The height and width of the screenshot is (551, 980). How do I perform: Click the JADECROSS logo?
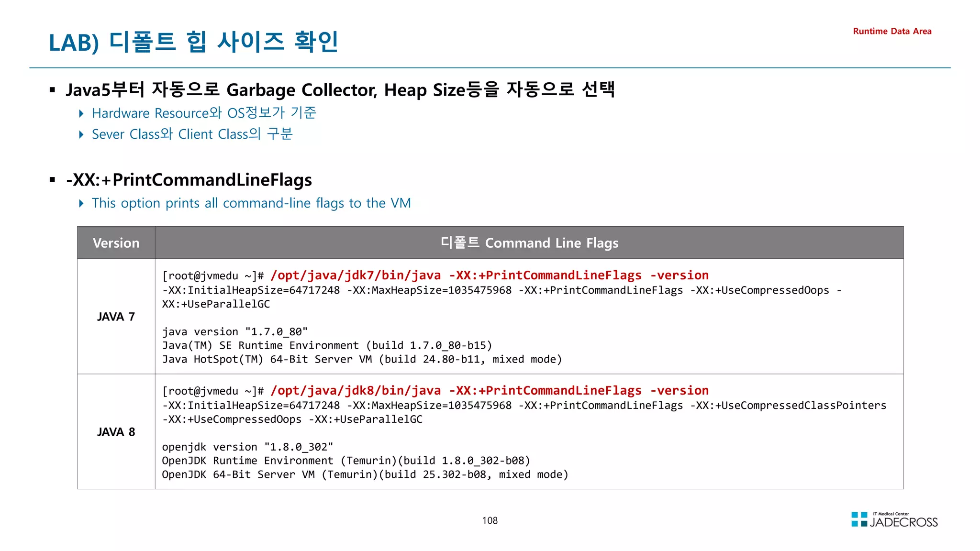[x=894, y=520]
